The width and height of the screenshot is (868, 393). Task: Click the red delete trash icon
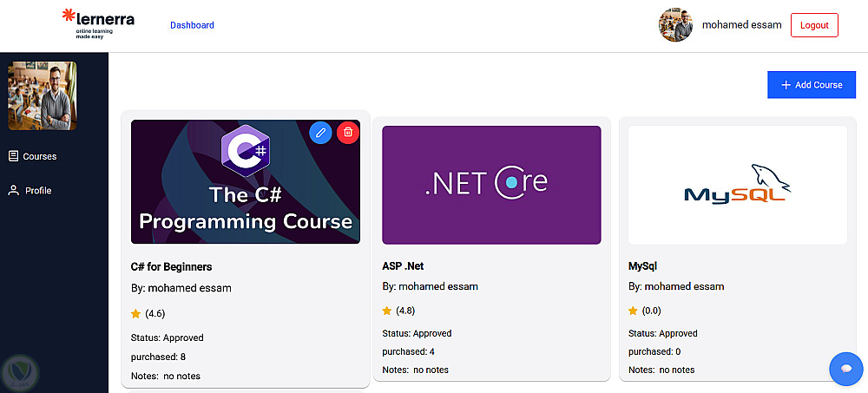pos(348,133)
